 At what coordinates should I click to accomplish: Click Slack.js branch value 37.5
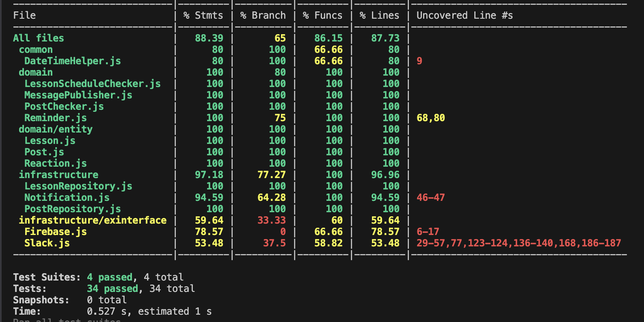274,243
